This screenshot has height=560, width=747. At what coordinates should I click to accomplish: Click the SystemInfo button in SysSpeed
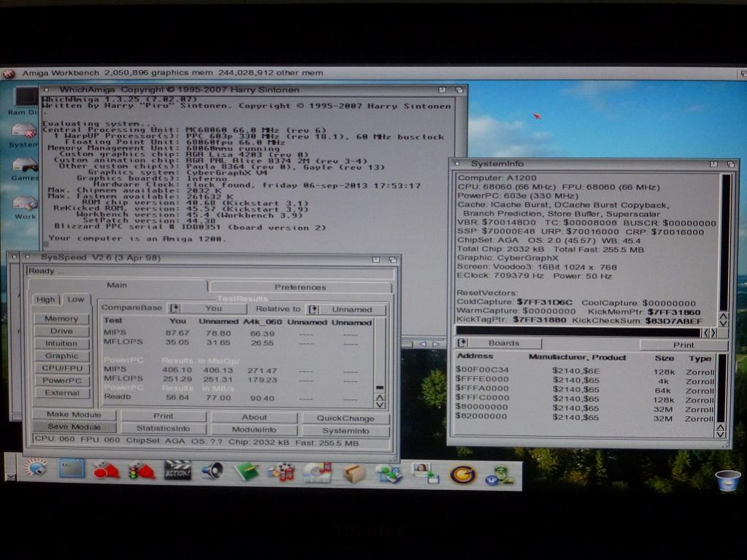tap(345, 431)
